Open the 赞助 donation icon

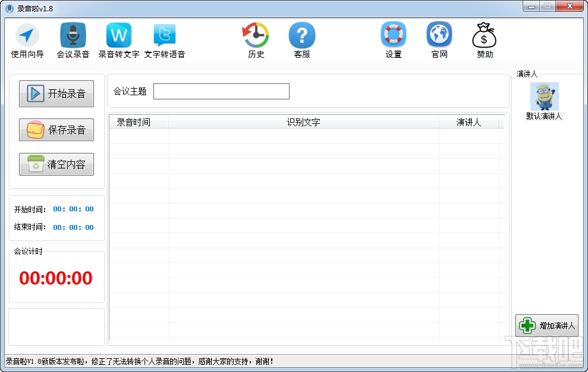(484, 39)
